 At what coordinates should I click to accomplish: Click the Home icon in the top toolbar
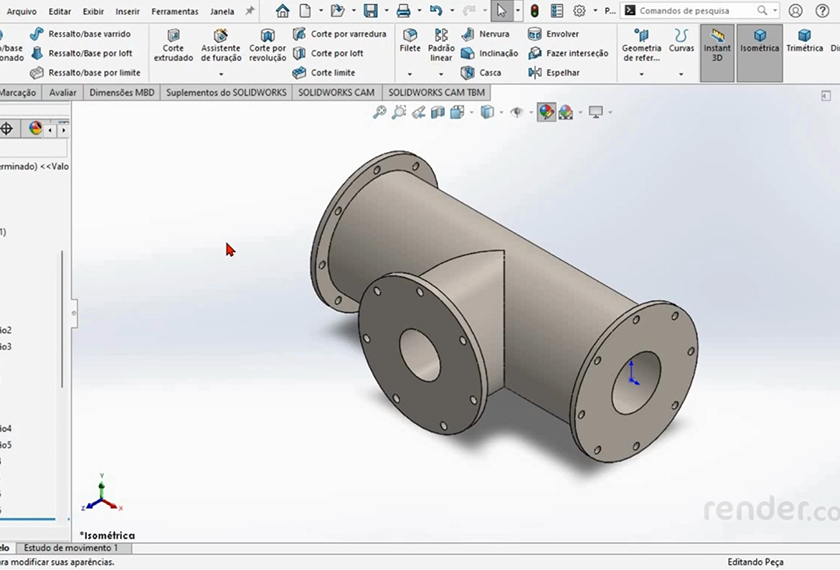[x=283, y=11]
